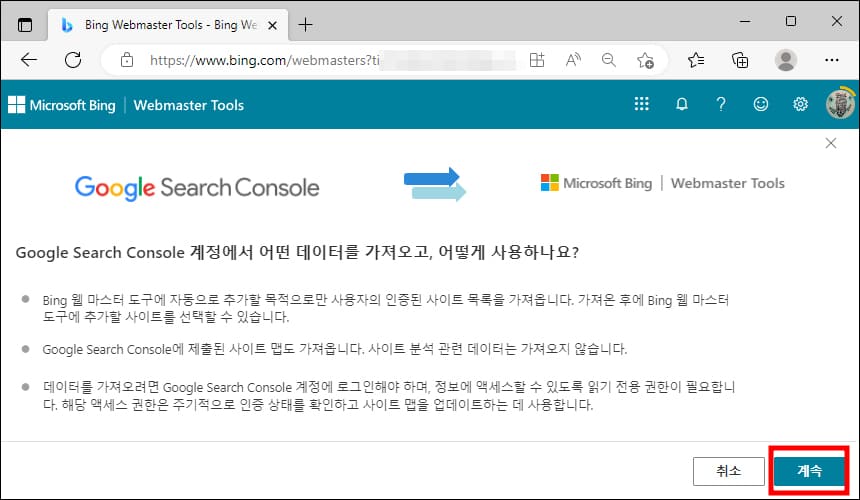Click the dialog Microsoft Bing Webmaster Tools logo
860x500 pixels.
(663, 183)
